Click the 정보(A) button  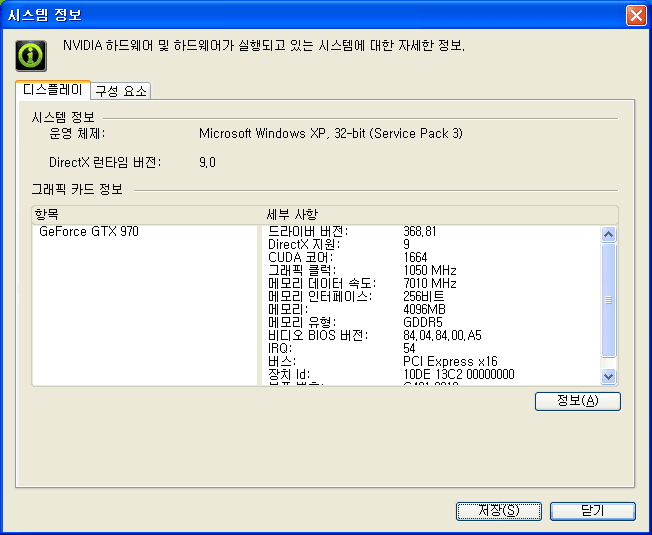(x=578, y=401)
